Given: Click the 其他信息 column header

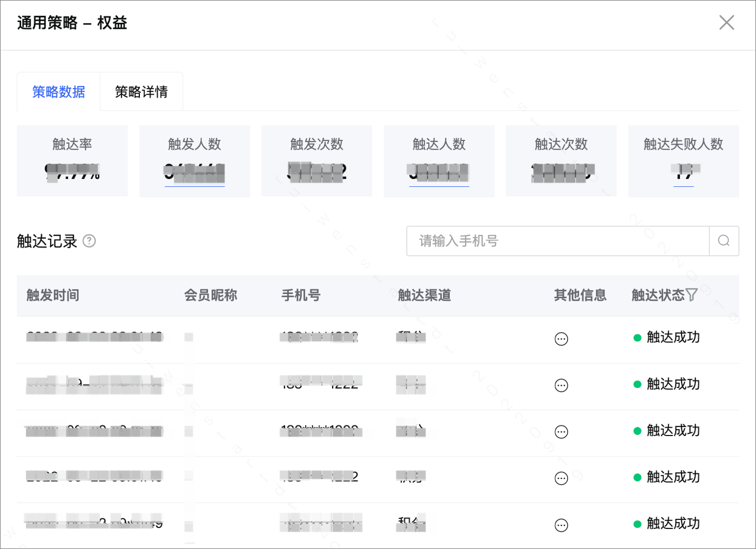Looking at the screenshot, I should [x=580, y=295].
